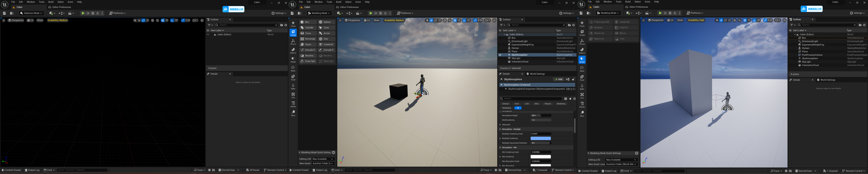The image size is (868, 174).
Task: Open the Selection Mode dropdown
Action: pos(31,13)
